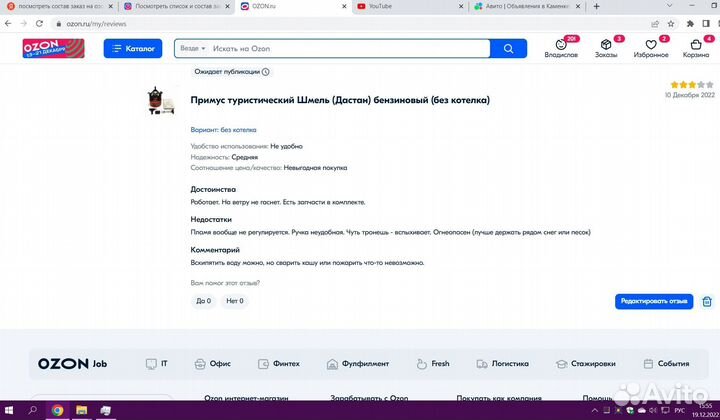Open the Офис jobs section
The width and height of the screenshot is (720, 420).
point(213,364)
